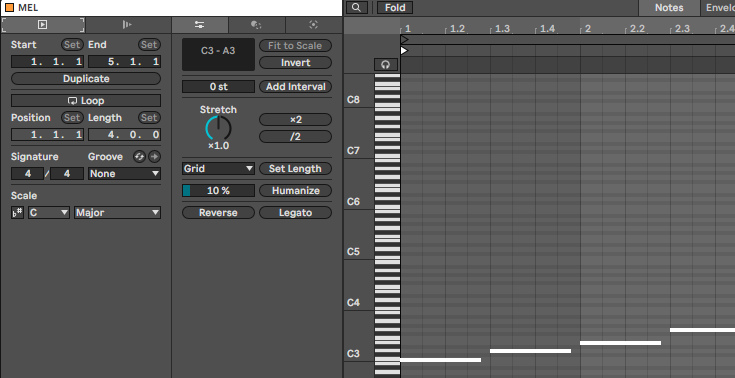Click the Set Length button
The image size is (735, 378).
pyautogui.click(x=295, y=168)
